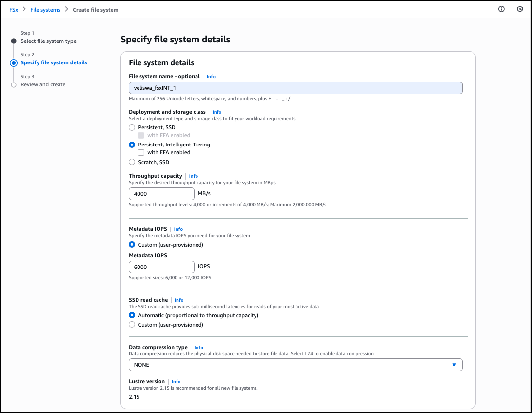Viewport: 532px width, 413px height.
Task: Click the hexagon settings icon in the header
Action: 520,9
